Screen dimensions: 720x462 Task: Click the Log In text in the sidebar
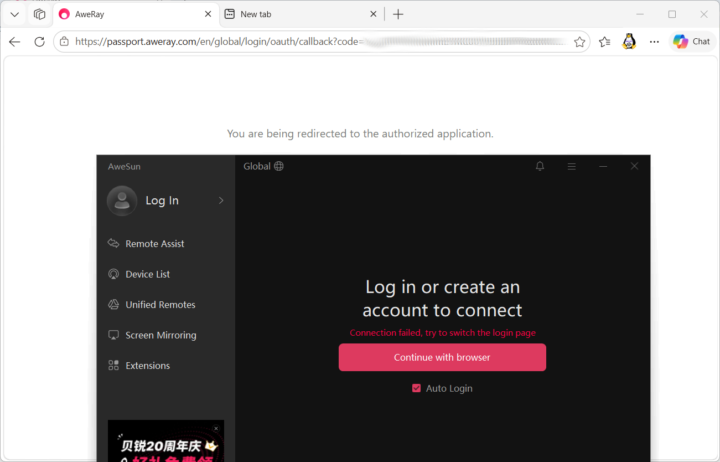[x=162, y=200]
